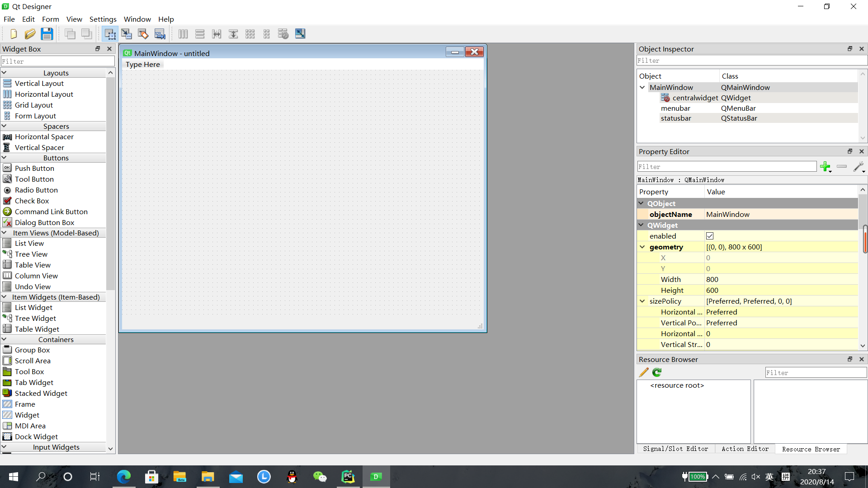Reload resources with green refresh icon
The width and height of the screenshot is (868, 488).
tap(657, 372)
